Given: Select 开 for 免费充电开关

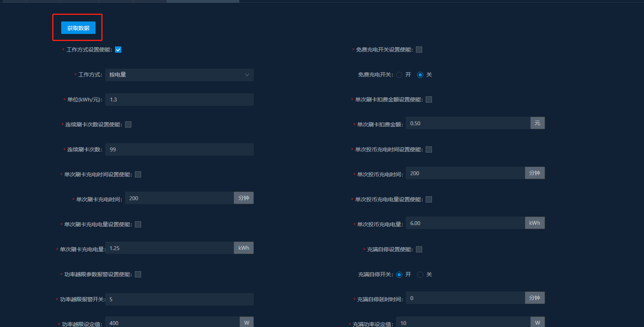Looking at the screenshot, I should (x=399, y=75).
